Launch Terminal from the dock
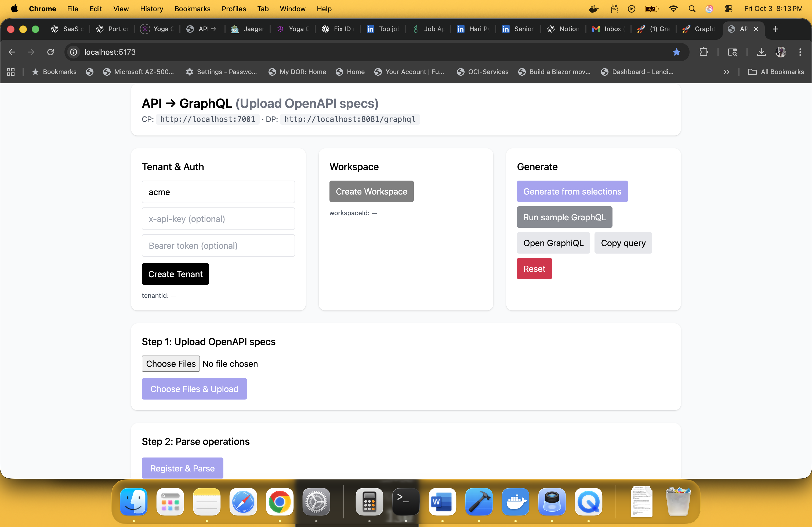 click(x=405, y=502)
